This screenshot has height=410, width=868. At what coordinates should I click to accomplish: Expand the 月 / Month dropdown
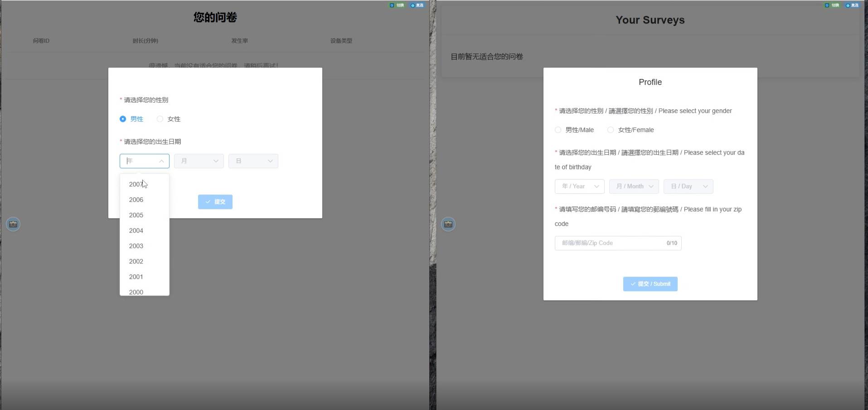point(634,186)
